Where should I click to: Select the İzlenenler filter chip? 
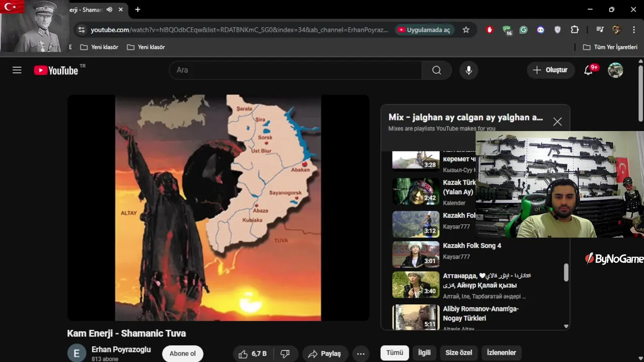502,352
